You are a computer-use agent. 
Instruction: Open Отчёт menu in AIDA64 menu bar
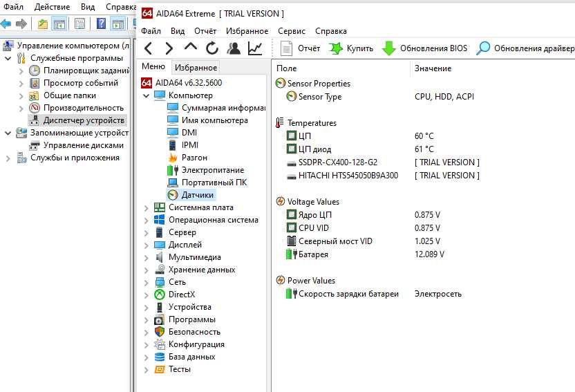click(x=205, y=31)
